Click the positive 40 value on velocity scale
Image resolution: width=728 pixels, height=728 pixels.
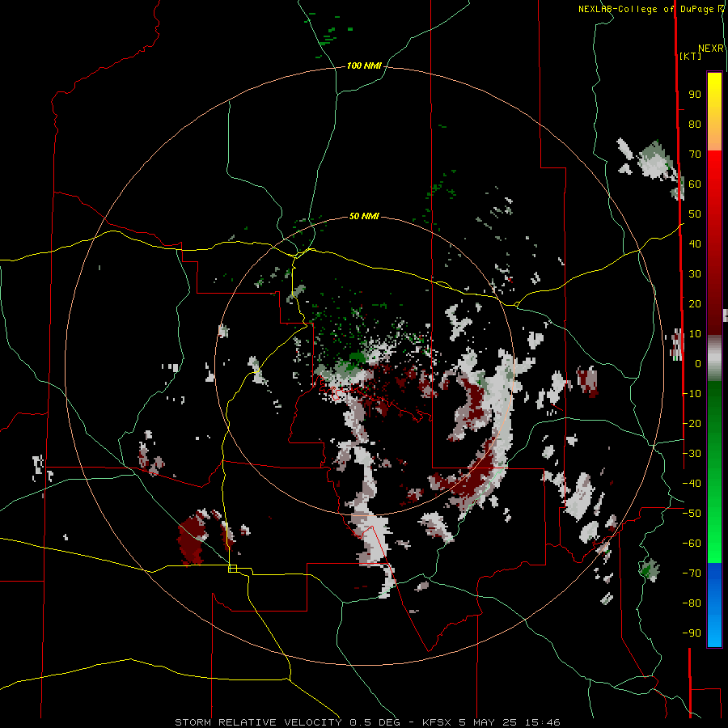(695, 243)
